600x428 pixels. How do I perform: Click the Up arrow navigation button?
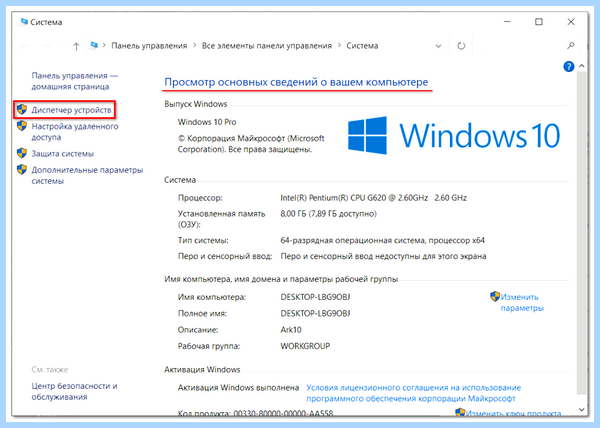76,46
